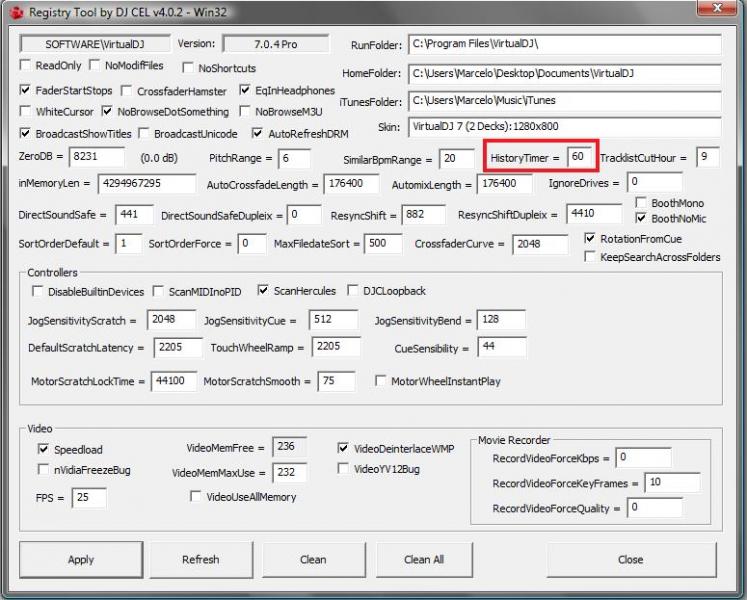Focus the FPS input field
The height and width of the screenshot is (600, 747).
click(89, 497)
